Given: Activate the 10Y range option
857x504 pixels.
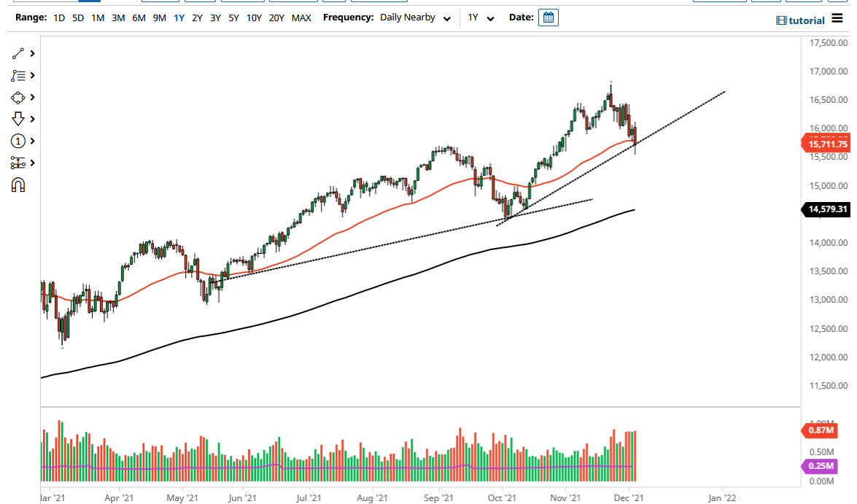Looking at the screenshot, I should [x=253, y=18].
